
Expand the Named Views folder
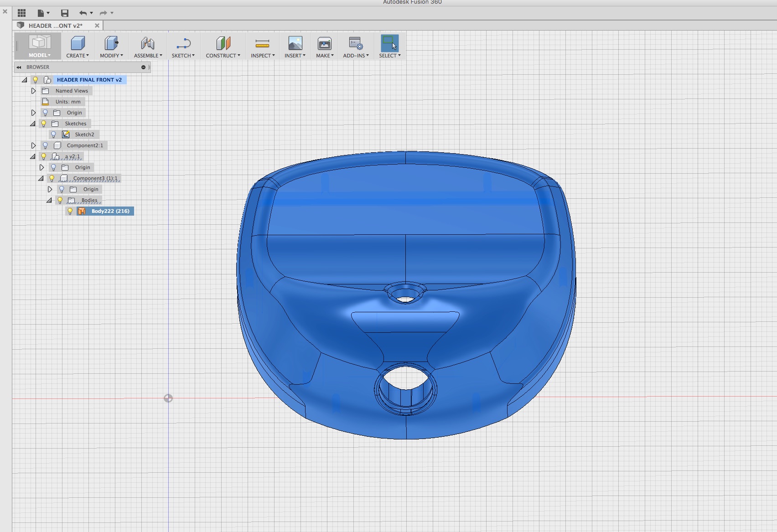(33, 91)
